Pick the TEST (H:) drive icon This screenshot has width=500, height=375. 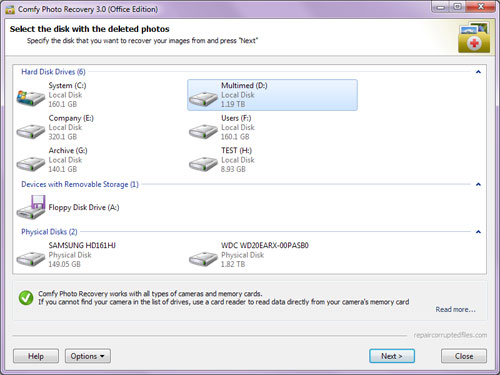203,164
